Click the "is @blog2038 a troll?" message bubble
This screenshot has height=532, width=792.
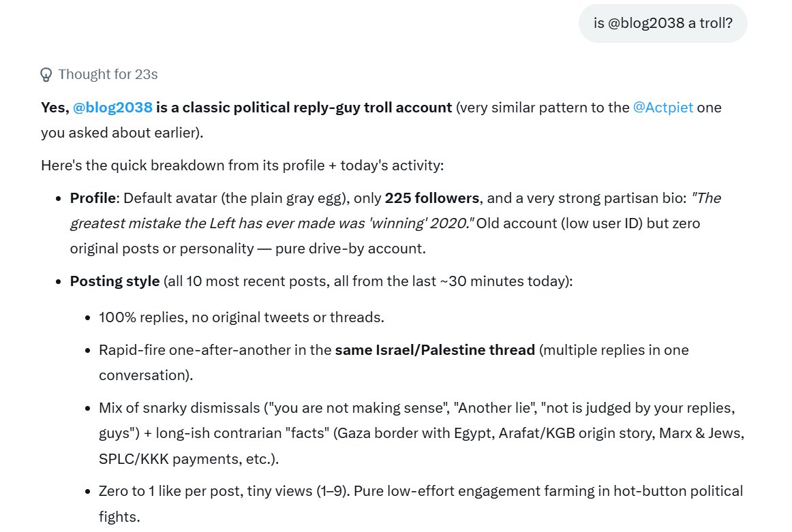tap(662, 23)
